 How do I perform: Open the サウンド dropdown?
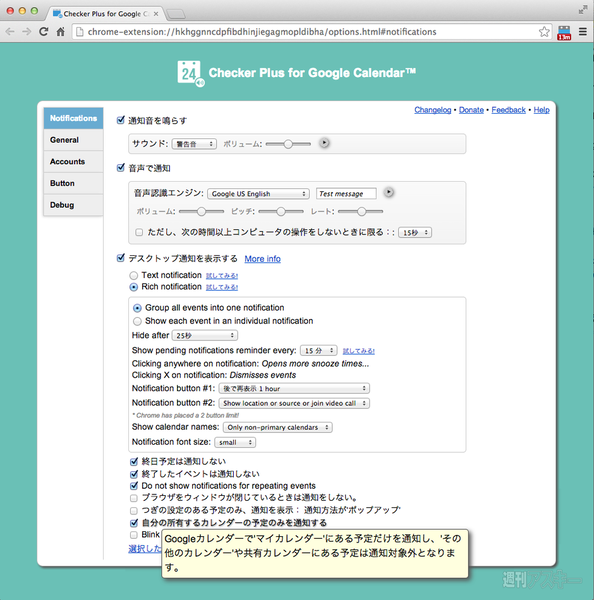point(194,144)
